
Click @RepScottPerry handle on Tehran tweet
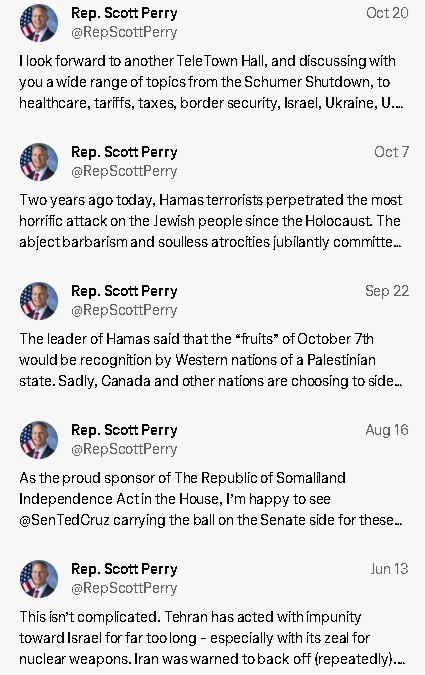point(124,588)
